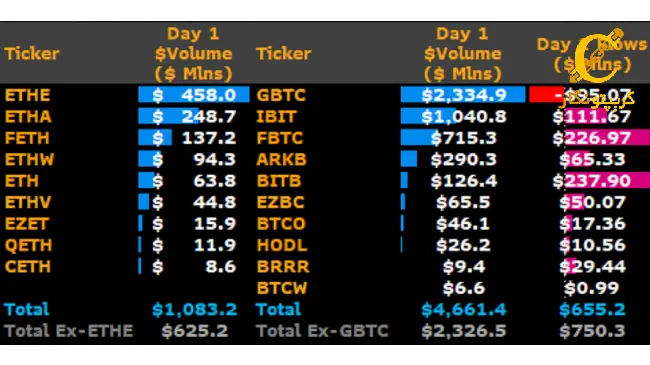The width and height of the screenshot is (650, 365).
Task: Click the left Ticker column header
Action: tap(32, 54)
